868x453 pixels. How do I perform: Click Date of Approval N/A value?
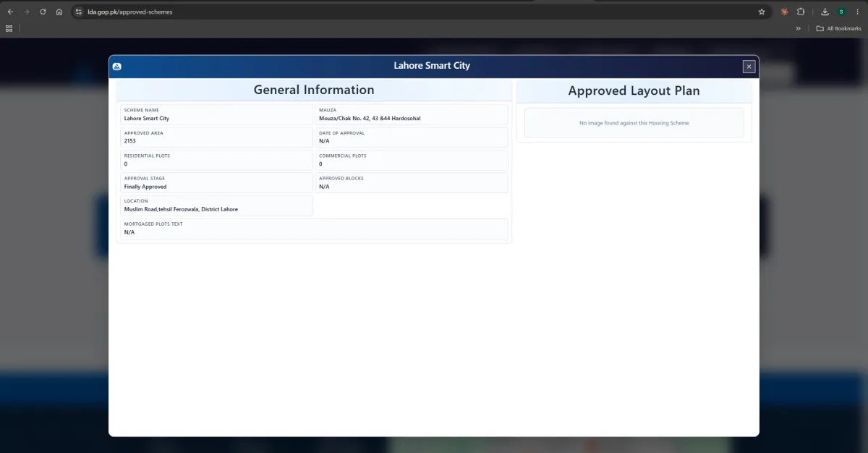[324, 141]
